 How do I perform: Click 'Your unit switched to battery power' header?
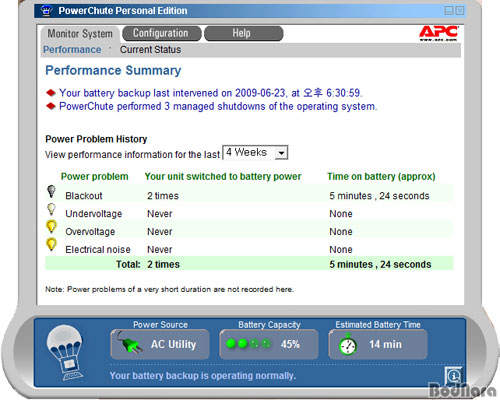click(223, 176)
